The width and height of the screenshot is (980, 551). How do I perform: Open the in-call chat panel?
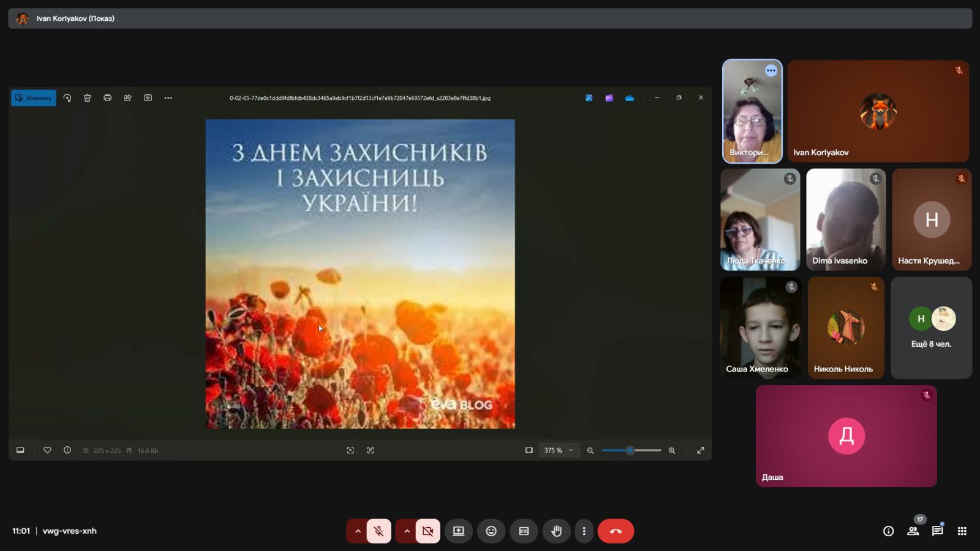click(937, 531)
